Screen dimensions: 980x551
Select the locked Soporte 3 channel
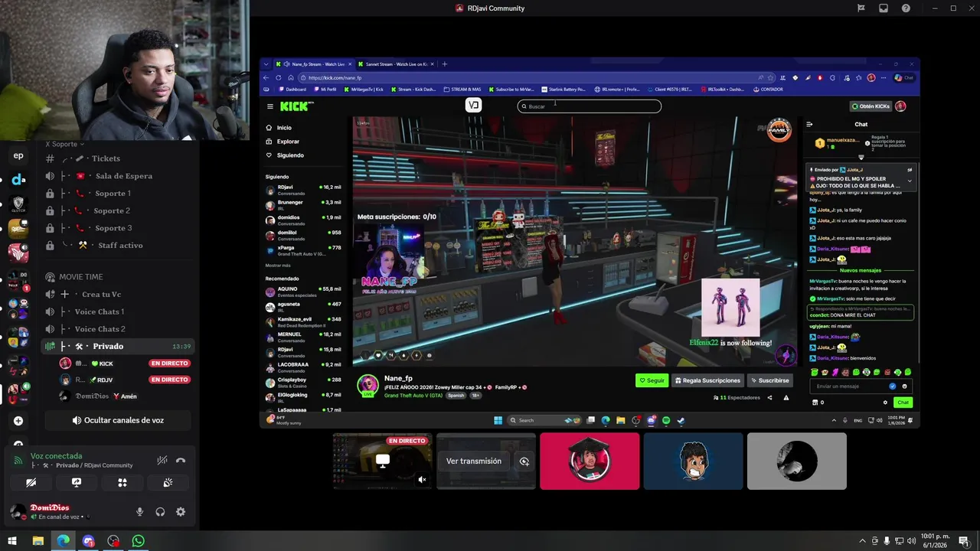point(118,228)
